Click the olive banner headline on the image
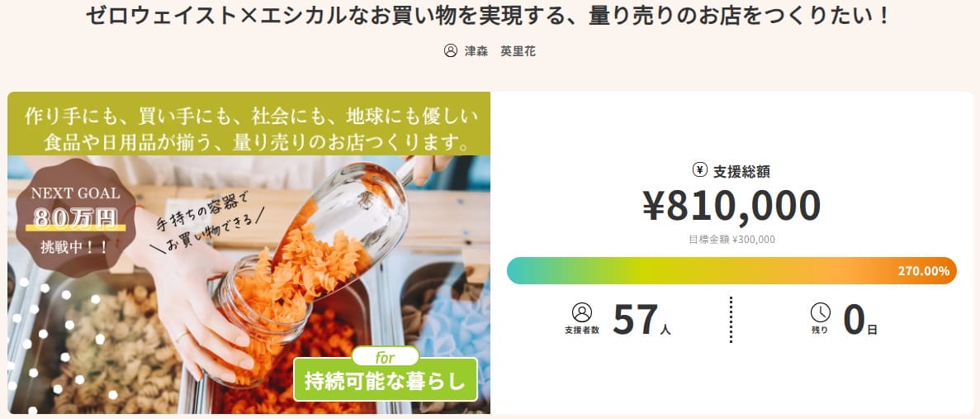This screenshot has width=980, height=419. tap(249, 126)
